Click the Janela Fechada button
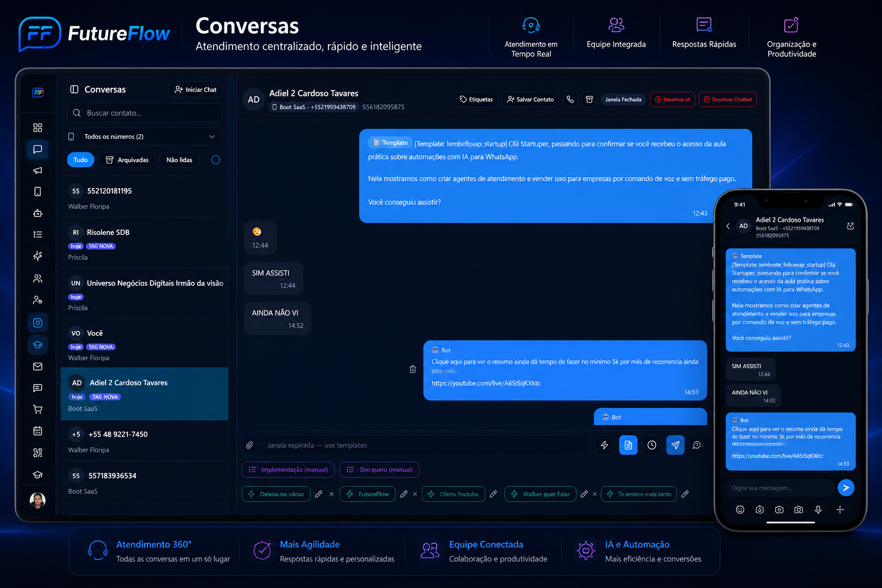 (x=623, y=99)
